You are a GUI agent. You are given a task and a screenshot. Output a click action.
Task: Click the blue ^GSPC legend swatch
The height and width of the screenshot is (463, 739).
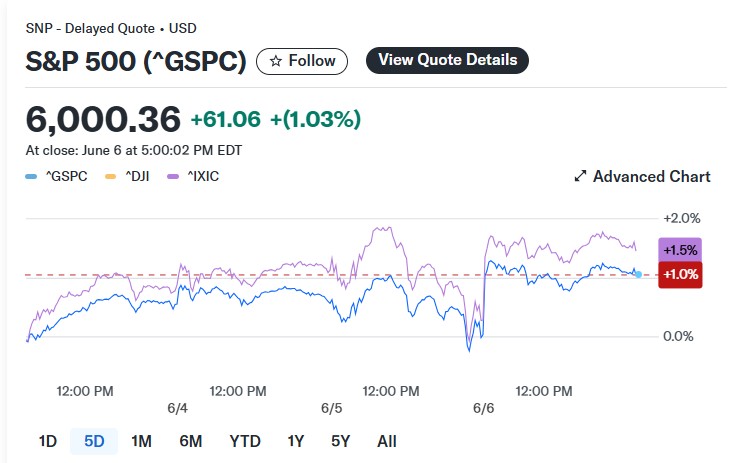[31, 177]
